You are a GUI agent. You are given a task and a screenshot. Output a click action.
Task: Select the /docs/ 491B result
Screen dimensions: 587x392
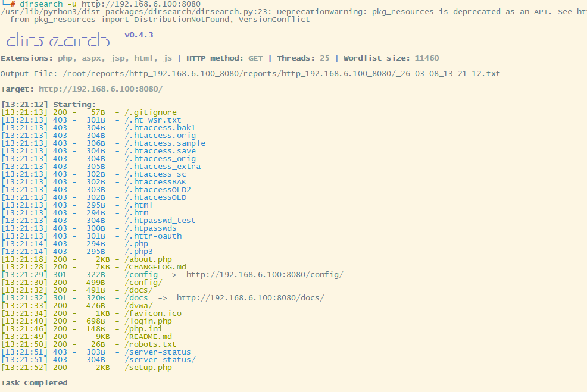[x=139, y=290]
